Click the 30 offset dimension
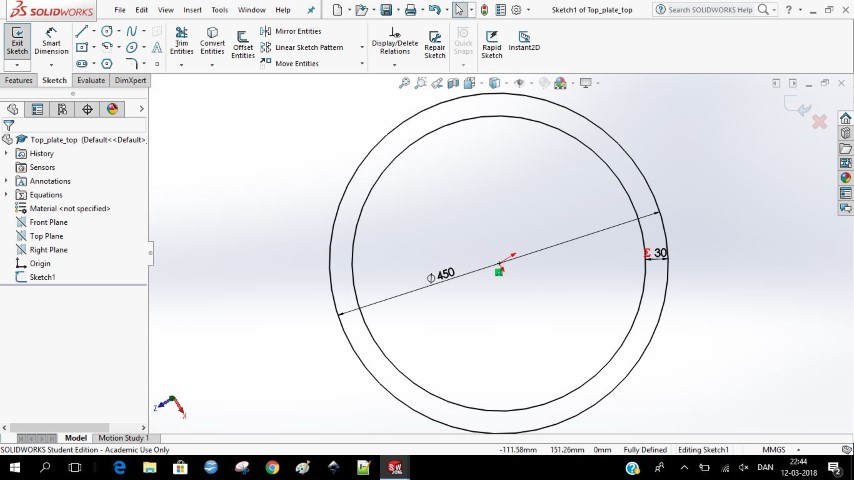This screenshot has height=480, width=854. pyautogui.click(x=660, y=253)
